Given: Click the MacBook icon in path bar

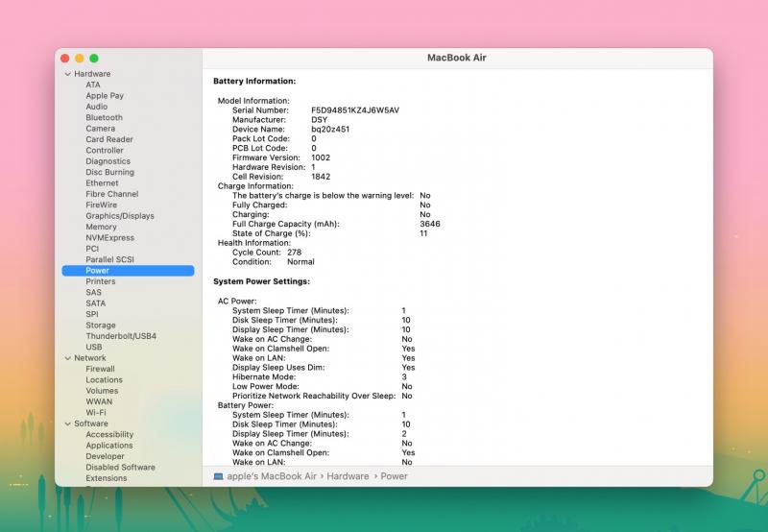Looking at the screenshot, I should coord(219,476).
